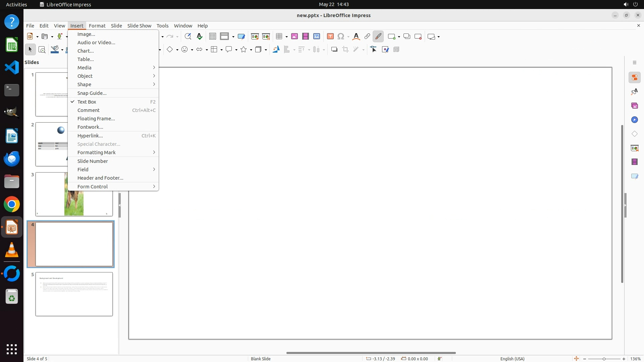Toggle the Display Grid toolbar button
Viewport: 644px width, 362px height.
coord(213,36)
